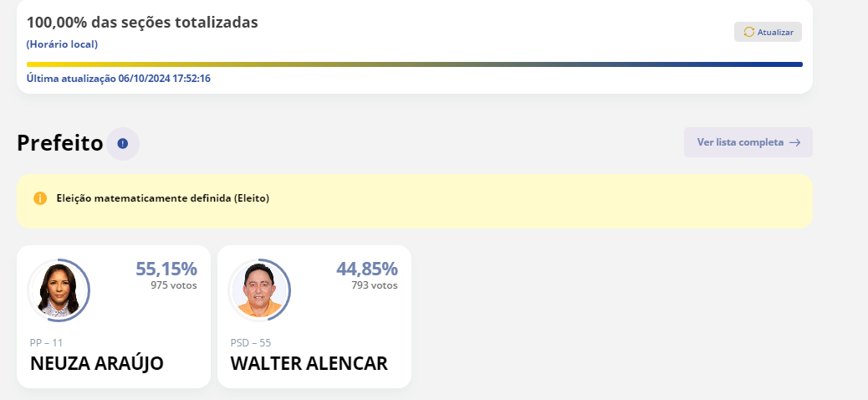The width and height of the screenshot is (868, 400).
Task: Click the NEUZA ARAÚJO name
Action: pyautogui.click(x=97, y=363)
